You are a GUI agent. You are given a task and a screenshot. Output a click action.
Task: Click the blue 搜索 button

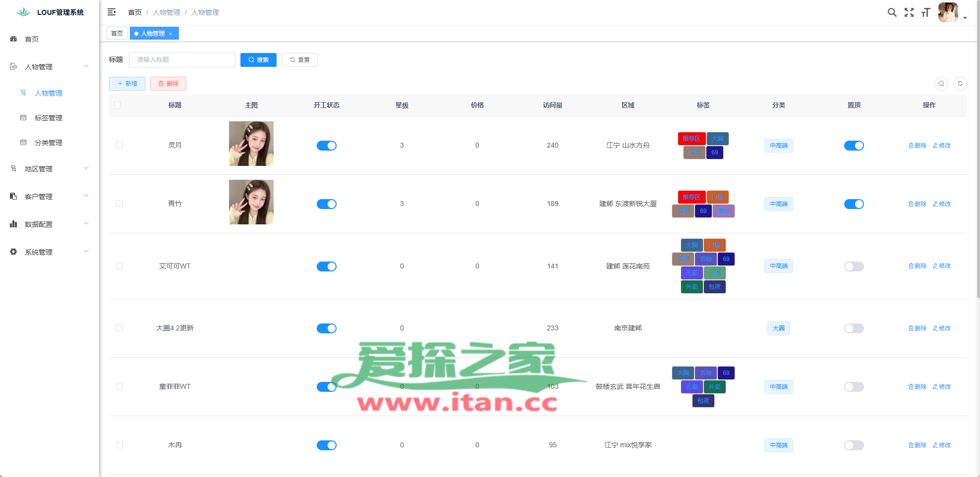point(258,60)
